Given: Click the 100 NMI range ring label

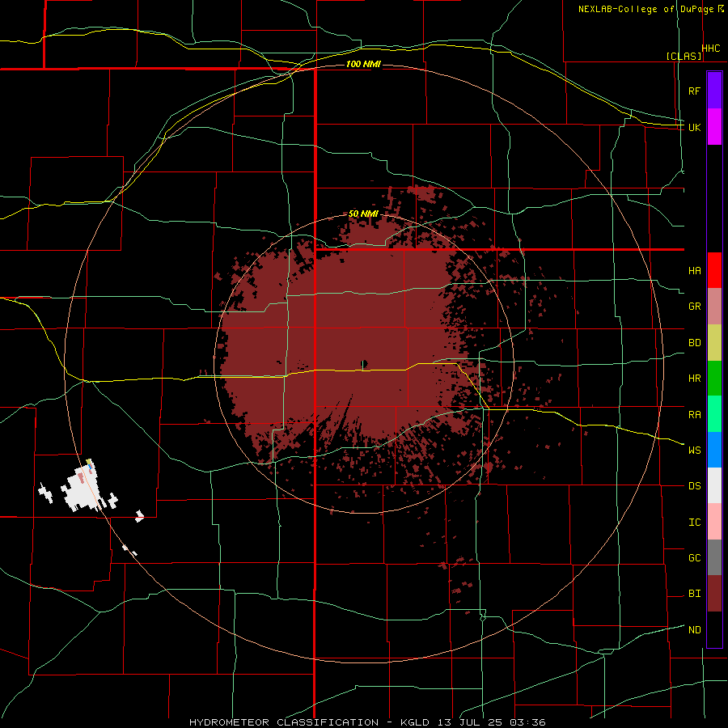Looking at the screenshot, I should click(x=363, y=64).
